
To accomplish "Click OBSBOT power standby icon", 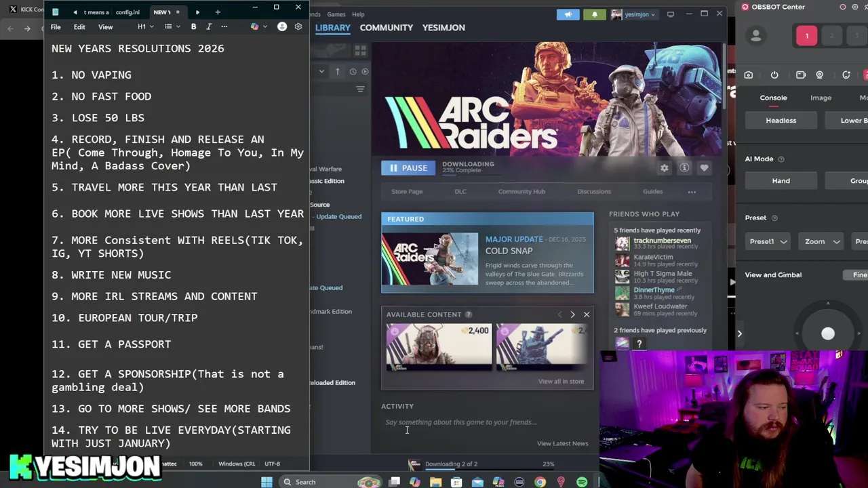I will click(x=774, y=75).
